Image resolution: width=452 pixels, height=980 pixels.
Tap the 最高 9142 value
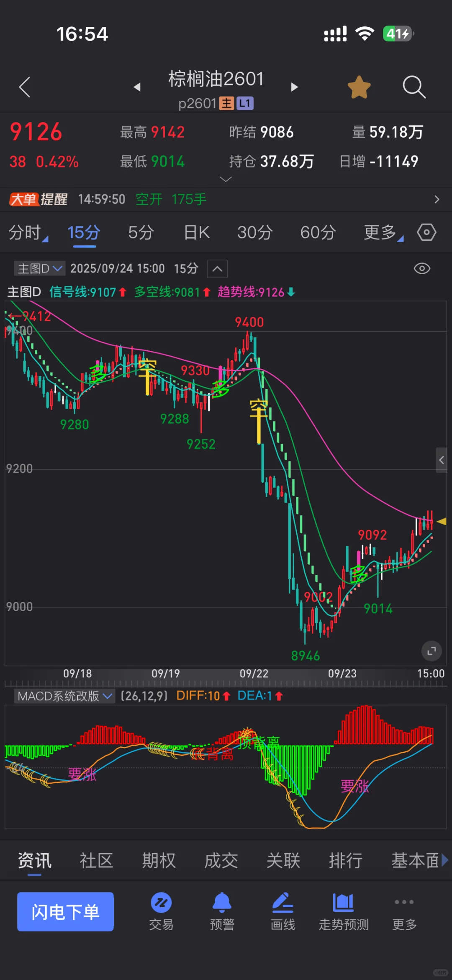pyautogui.click(x=152, y=132)
